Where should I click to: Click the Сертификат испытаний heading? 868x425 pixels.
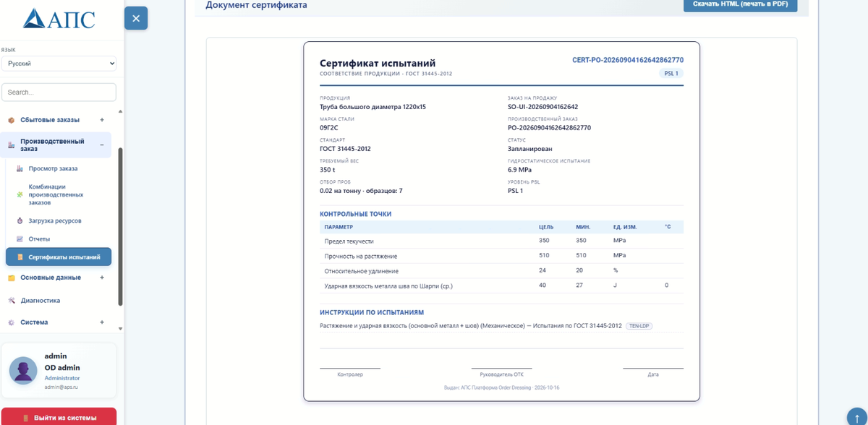(378, 63)
